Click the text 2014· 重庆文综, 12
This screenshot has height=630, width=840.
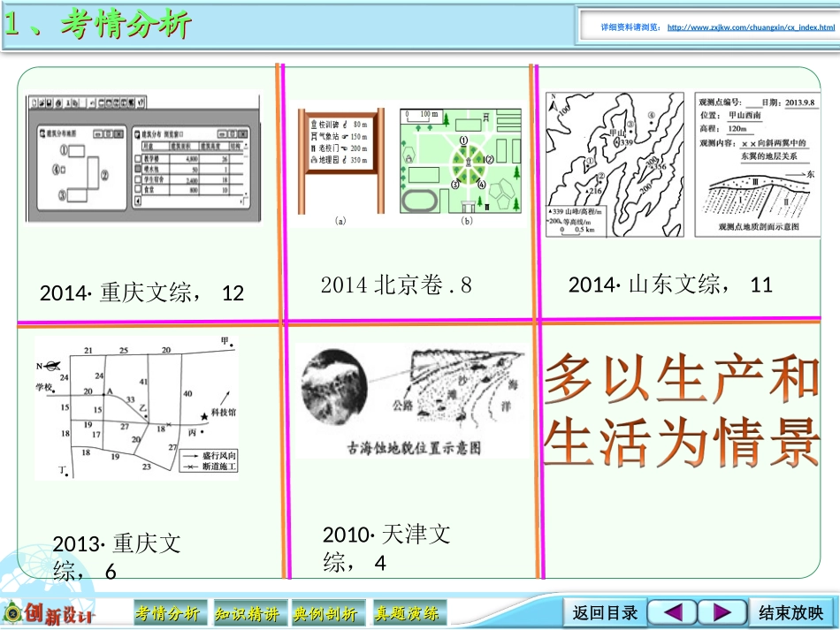[x=141, y=292]
